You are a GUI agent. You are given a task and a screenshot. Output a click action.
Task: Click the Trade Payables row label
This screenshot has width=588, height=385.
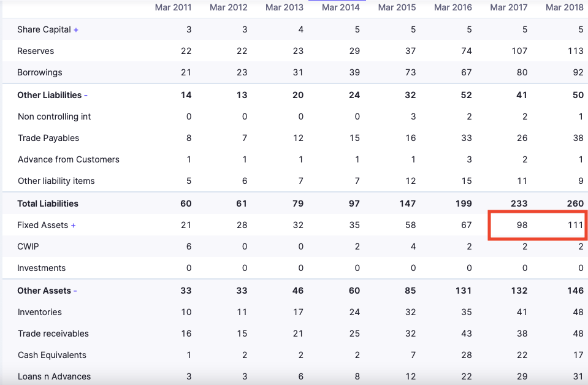click(48, 138)
